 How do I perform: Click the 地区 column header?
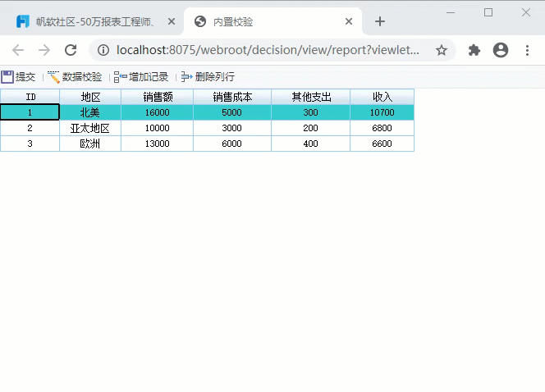point(90,97)
